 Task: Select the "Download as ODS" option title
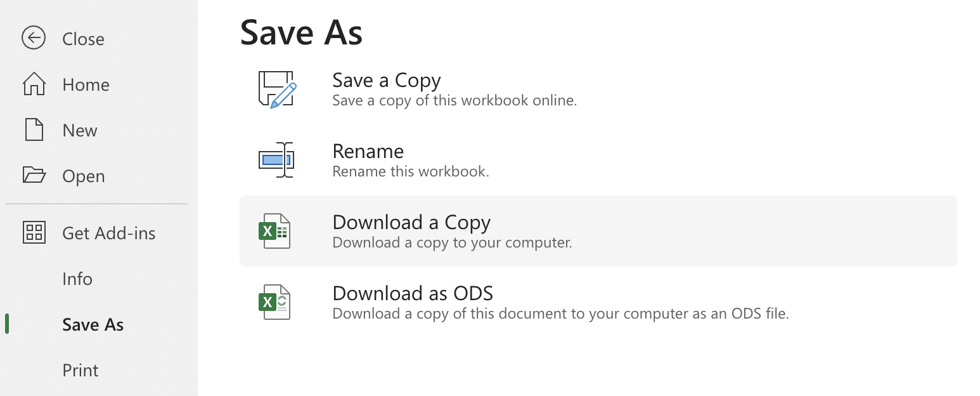tap(413, 294)
